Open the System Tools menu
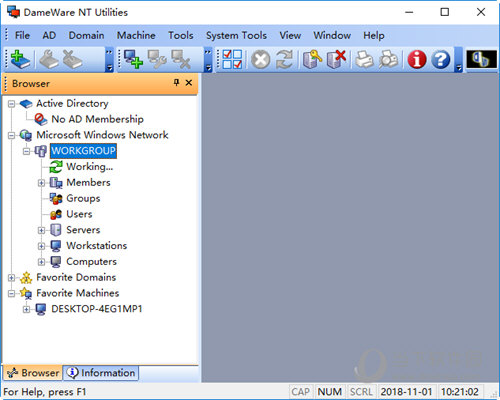 tap(236, 35)
